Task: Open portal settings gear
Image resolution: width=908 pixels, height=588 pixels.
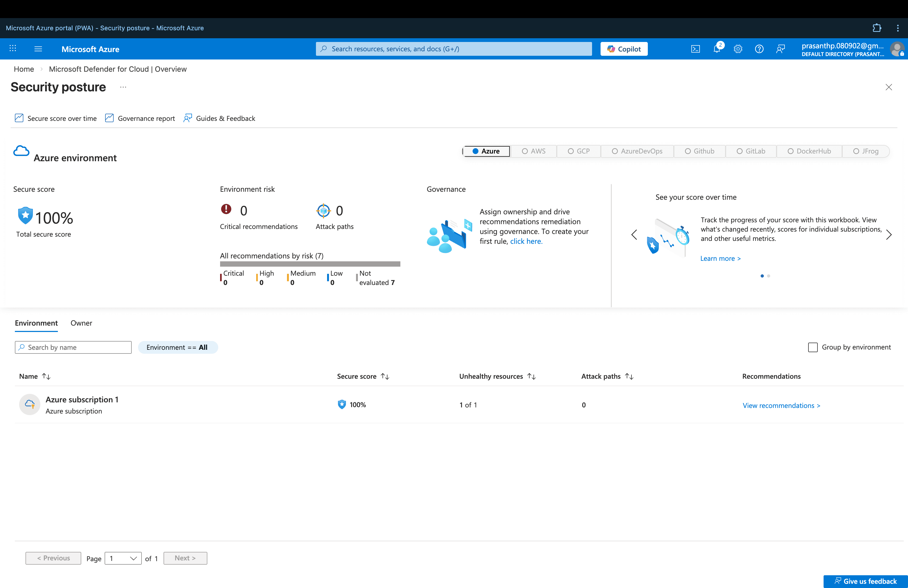Action: [738, 49]
